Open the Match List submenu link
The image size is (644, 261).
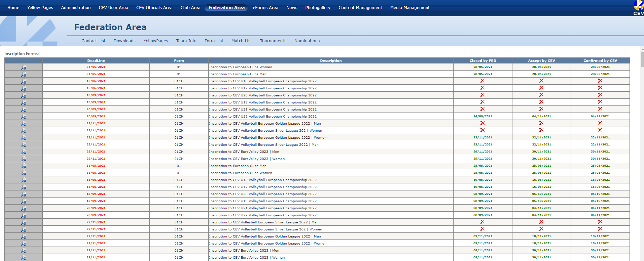(x=242, y=41)
